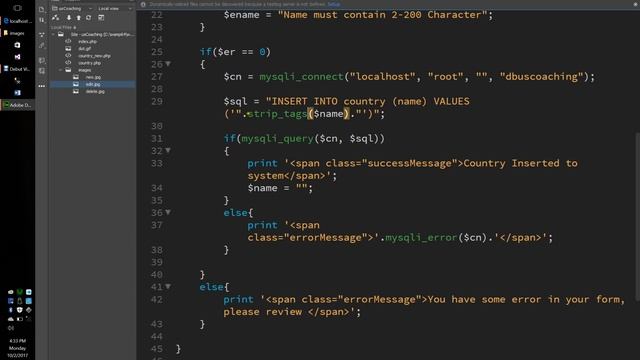
Task: Click mysqli_connect on line 27
Action: pos(302,77)
